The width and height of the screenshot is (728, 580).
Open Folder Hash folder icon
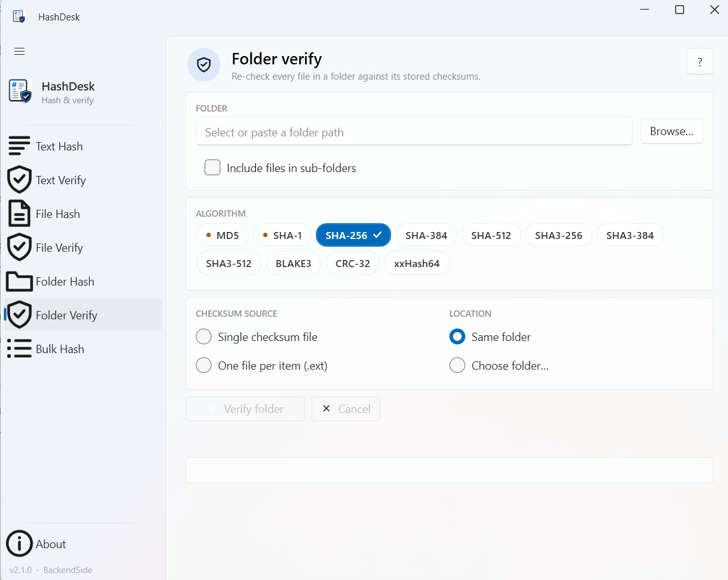coord(19,281)
